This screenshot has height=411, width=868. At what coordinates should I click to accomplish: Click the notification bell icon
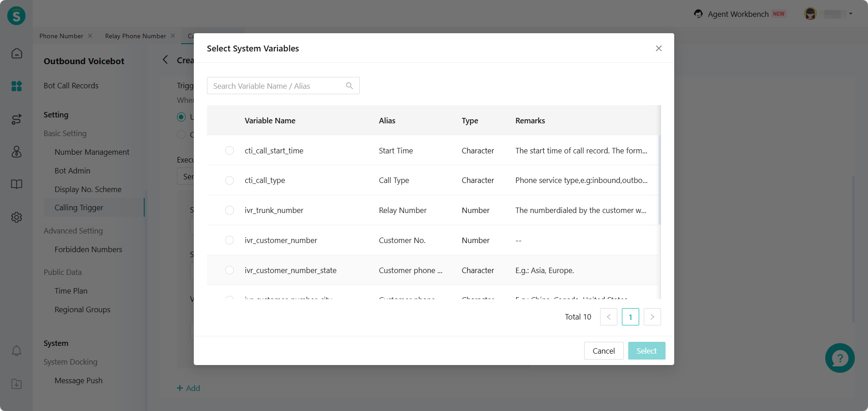(17, 351)
